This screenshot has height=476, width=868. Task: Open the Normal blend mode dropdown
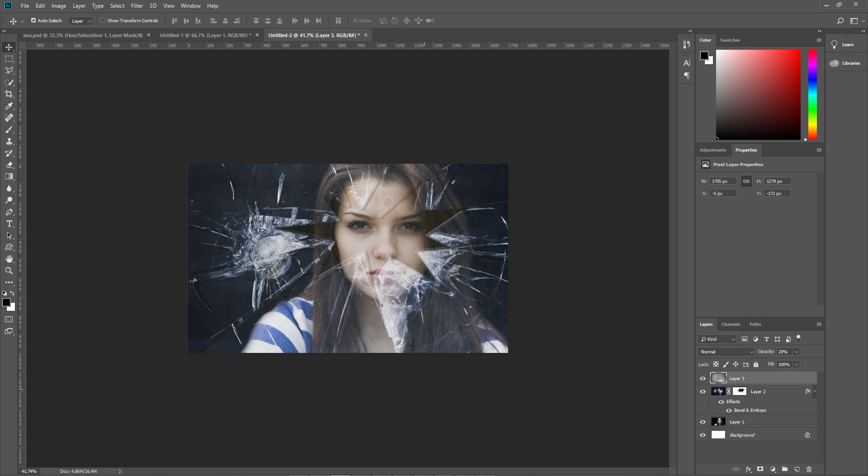[726, 352]
